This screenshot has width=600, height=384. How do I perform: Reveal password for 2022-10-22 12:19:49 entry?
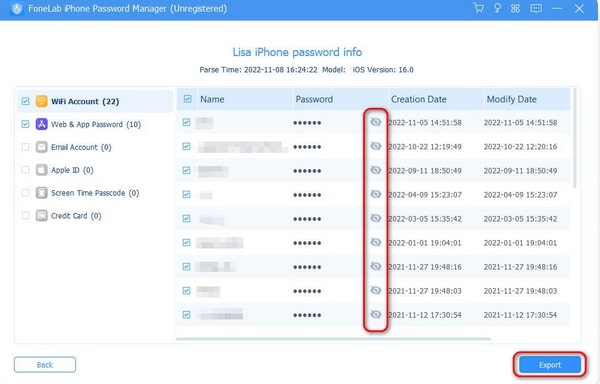click(x=376, y=146)
